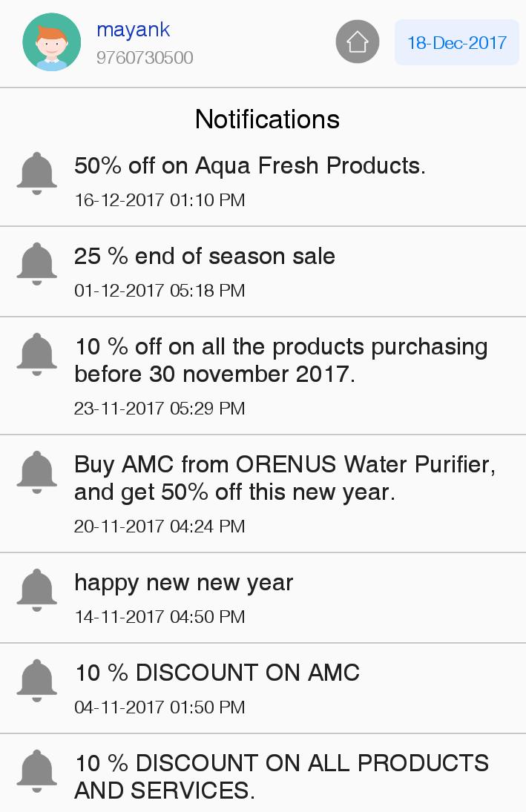The image size is (526, 812).
Task: Open 10 % DISCOUNT ON AMC notification
Action: [x=263, y=689]
